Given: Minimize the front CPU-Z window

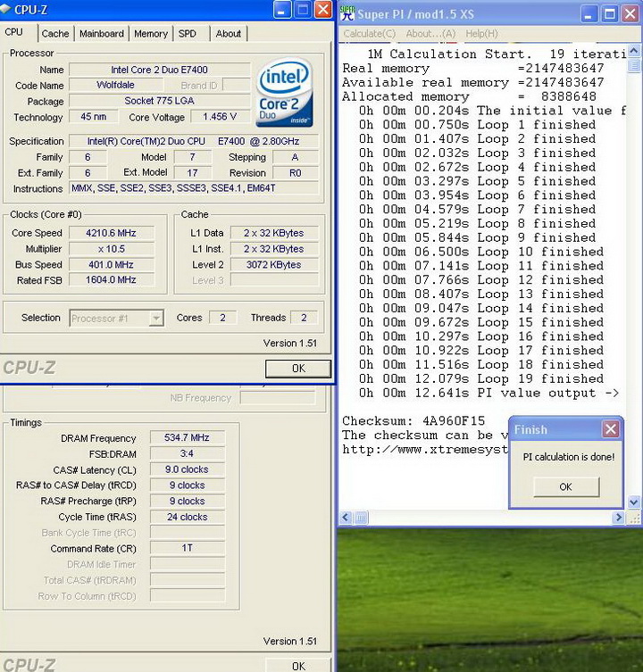Looking at the screenshot, I should pos(282,10).
